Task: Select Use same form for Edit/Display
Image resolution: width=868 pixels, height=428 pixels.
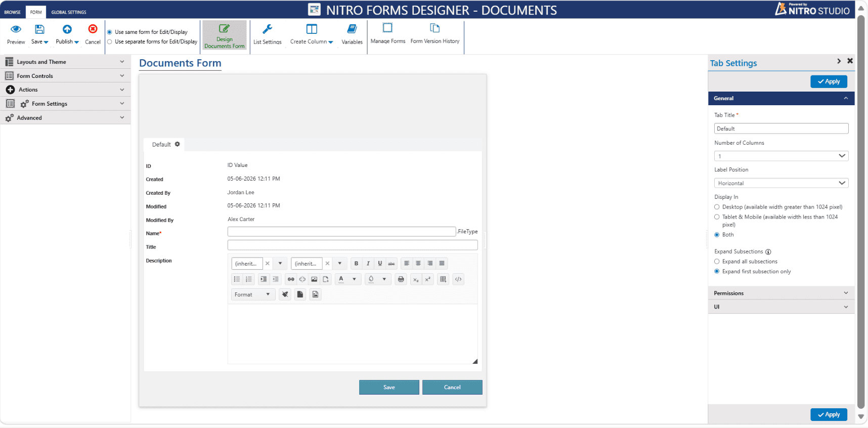Action: [x=109, y=32]
